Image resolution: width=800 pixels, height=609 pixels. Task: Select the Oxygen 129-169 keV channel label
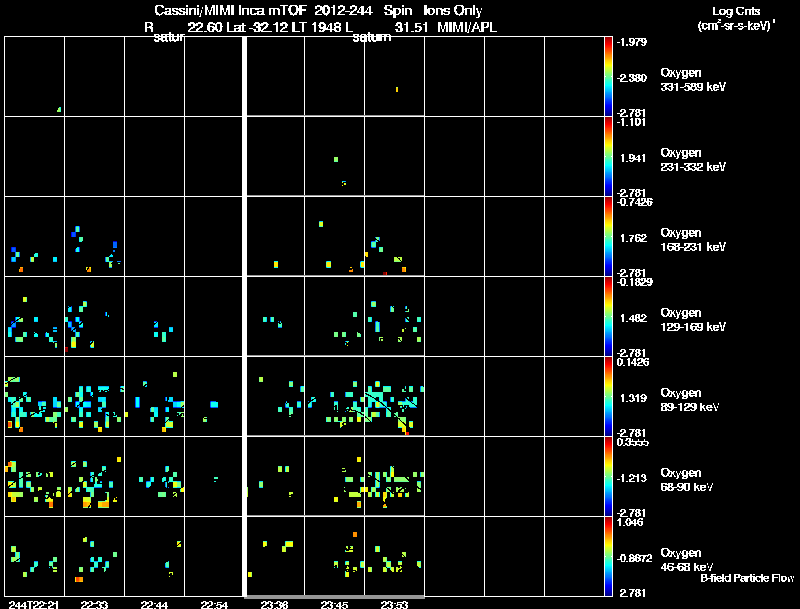[693, 320]
